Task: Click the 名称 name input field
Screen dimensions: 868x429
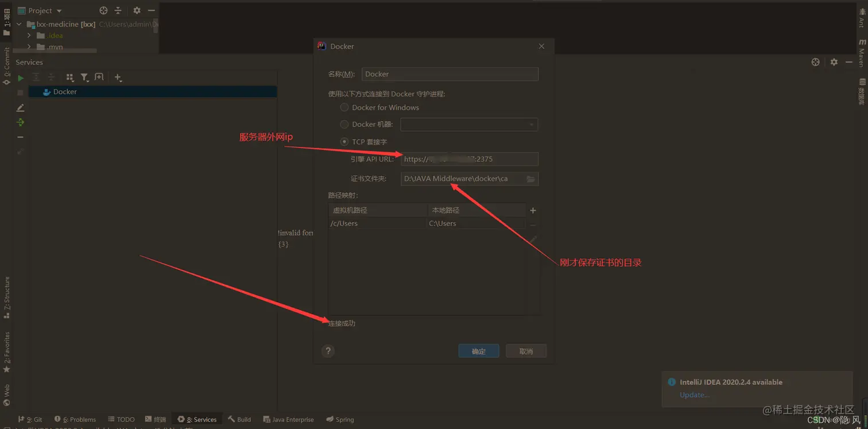Action: tap(450, 74)
